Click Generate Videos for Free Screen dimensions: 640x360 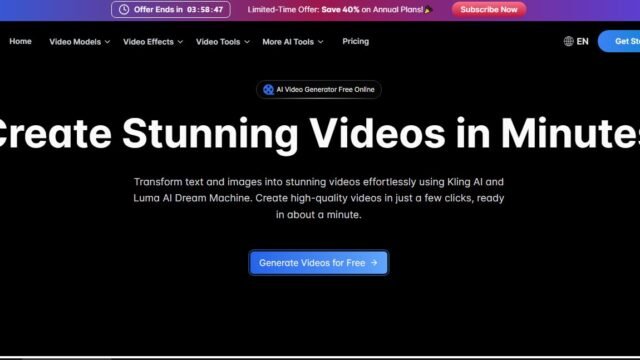click(x=318, y=263)
